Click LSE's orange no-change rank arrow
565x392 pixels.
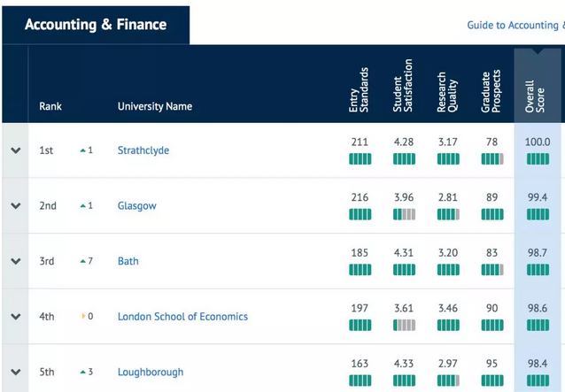83,317
